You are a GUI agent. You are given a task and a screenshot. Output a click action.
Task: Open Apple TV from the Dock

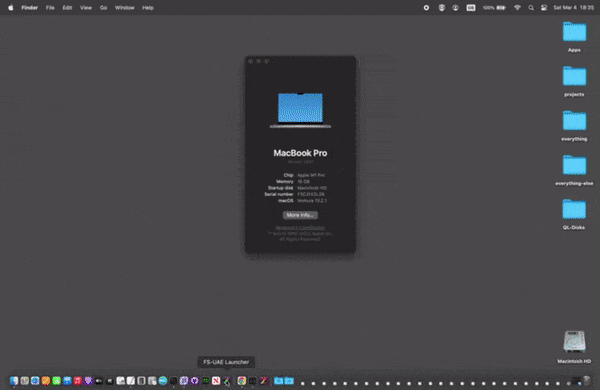[x=99, y=380]
